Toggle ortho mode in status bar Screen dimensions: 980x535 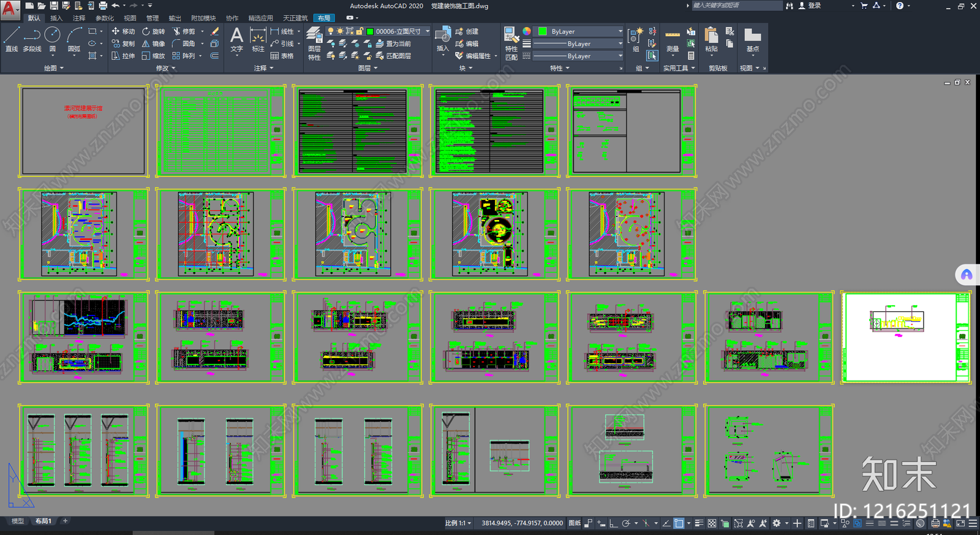(x=613, y=523)
